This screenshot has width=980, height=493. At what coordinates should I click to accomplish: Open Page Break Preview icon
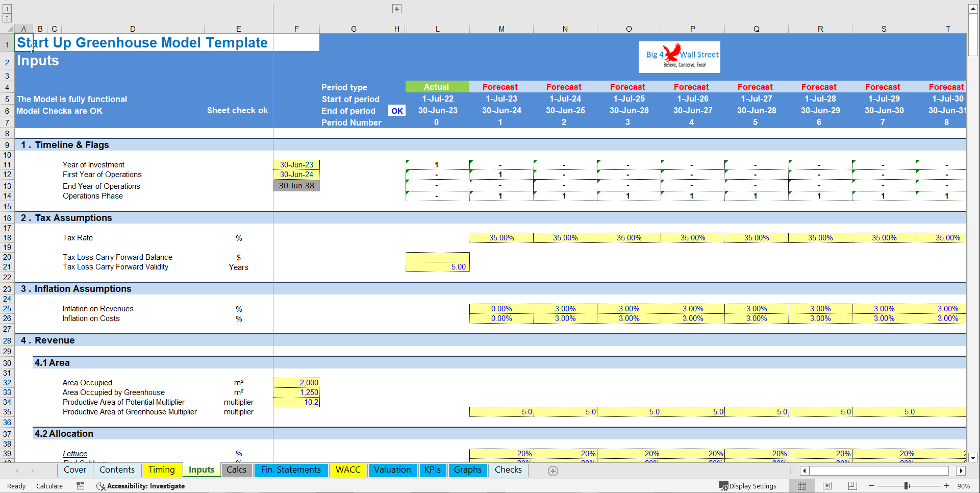(852, 486)
